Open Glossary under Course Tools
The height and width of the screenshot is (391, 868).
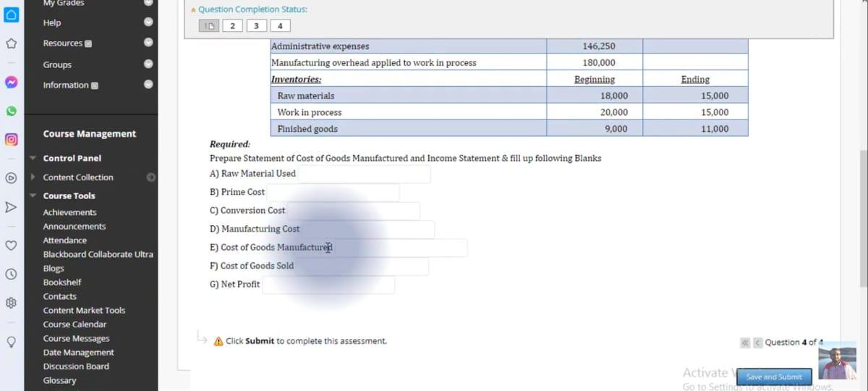[59, 380]
